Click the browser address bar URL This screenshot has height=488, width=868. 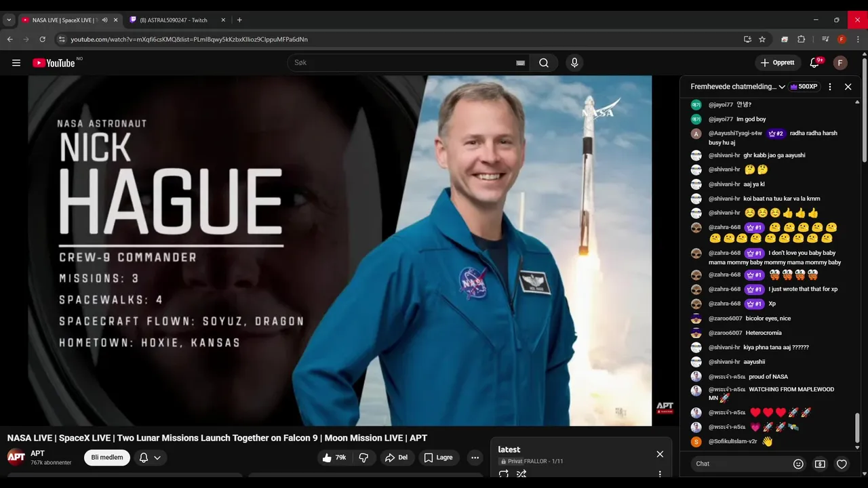tap(189, 39)
